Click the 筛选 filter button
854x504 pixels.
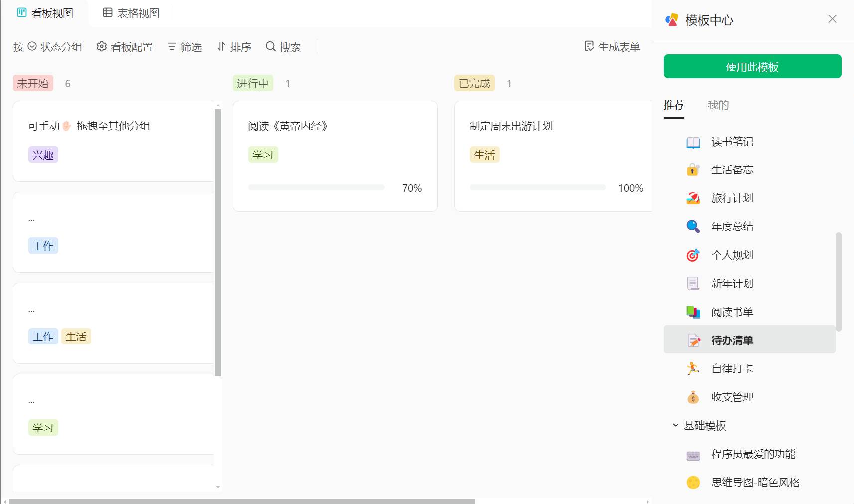point(184,47)
